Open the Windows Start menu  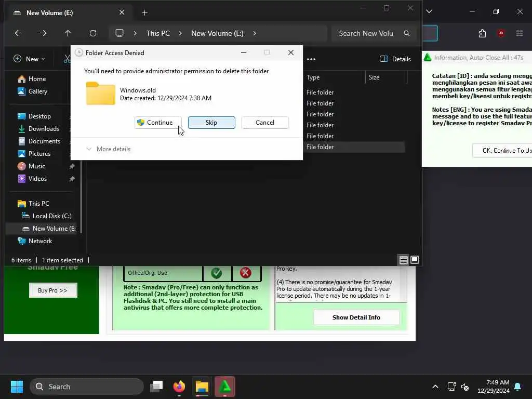point(17,387)
